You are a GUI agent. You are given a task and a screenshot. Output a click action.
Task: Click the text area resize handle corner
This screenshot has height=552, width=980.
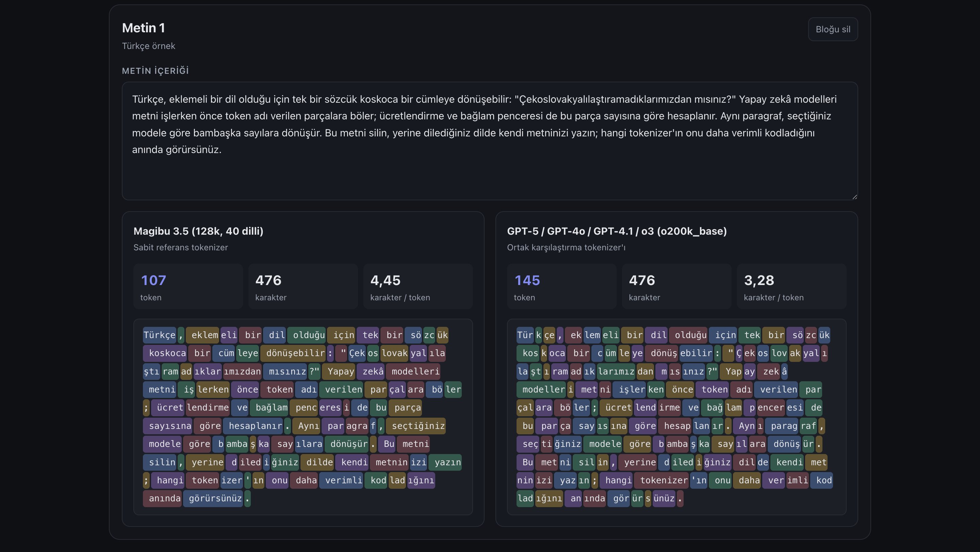[x=854, y=197]
